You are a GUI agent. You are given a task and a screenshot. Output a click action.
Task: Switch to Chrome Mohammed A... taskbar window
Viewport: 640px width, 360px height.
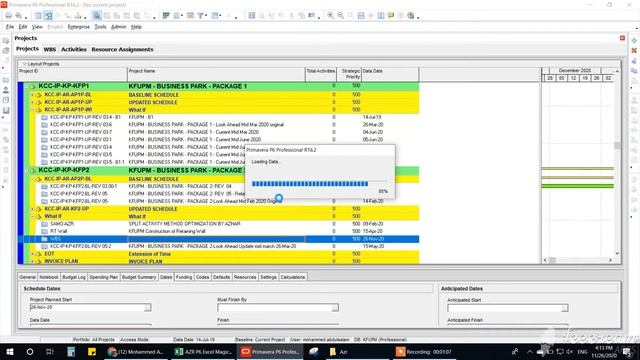click(x=136, y=351)
